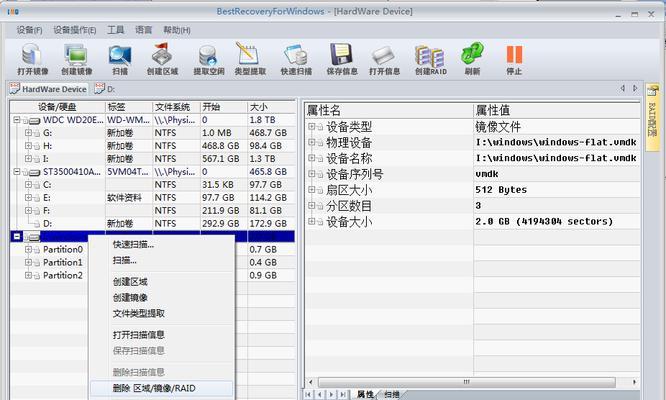Click the properties horizontal scrollbar thumb
This screenshot has height=400, width=666.
tap(466, 382)
